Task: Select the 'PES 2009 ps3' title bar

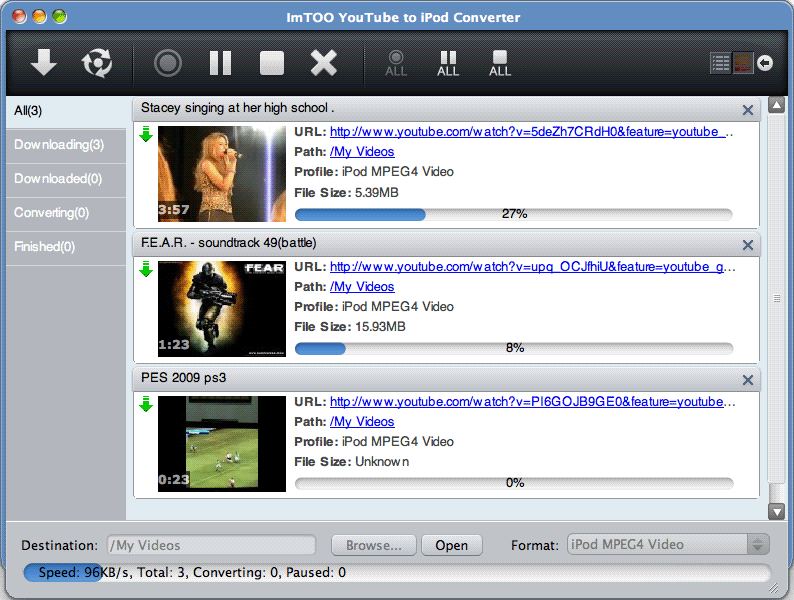Action: pyautogui.click(x=447, y=378)
